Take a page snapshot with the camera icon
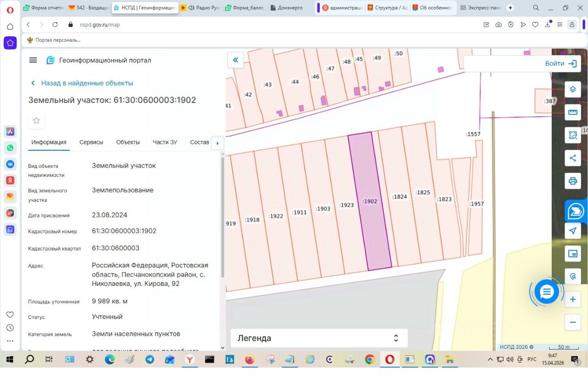This screenshot has height=381, width=588. click(498, 25)
